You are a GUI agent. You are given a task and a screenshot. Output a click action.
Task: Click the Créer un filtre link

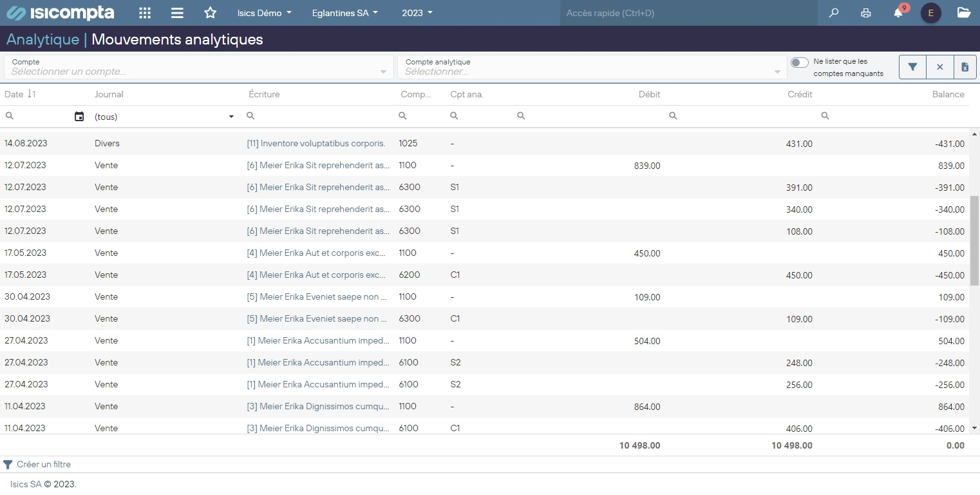44,465
